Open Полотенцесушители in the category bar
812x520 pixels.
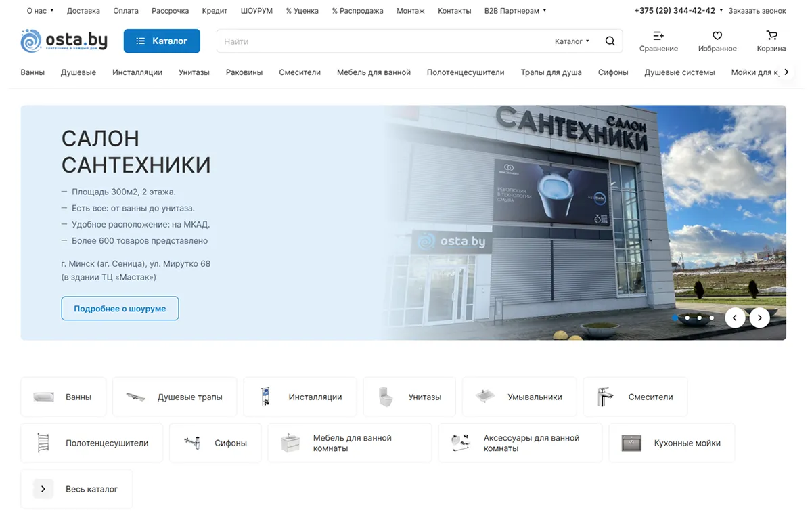[x=466, y=72]
